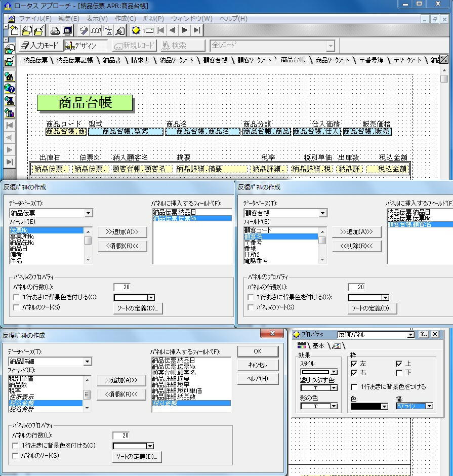Click the open file folder icon in top toolbar
The height and width of the screenshot is (476, 453).
tap(27, 30)
